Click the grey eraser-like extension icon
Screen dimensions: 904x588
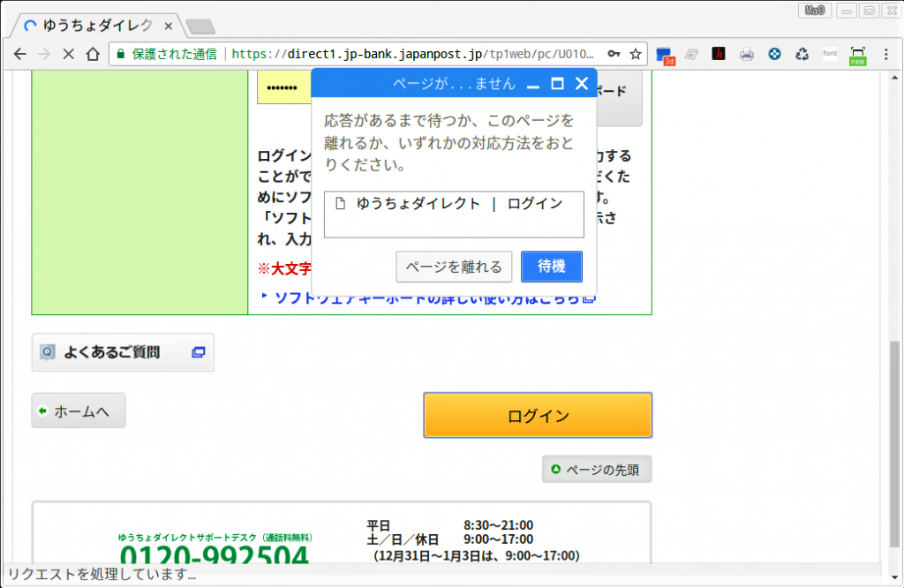tap(691, 54)
